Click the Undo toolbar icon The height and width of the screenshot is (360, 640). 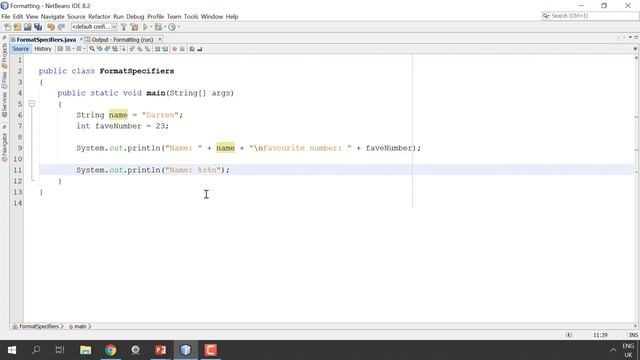[x=51, y=27]
